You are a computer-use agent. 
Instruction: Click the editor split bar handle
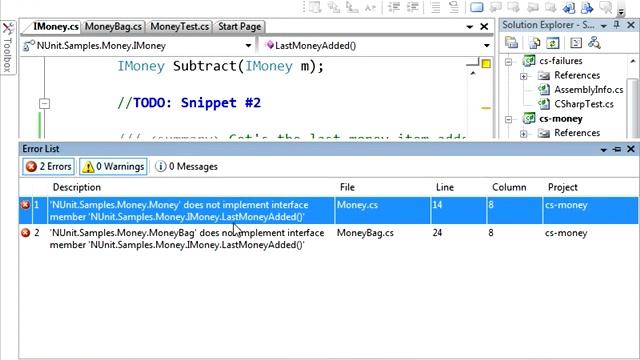[473, 62]
